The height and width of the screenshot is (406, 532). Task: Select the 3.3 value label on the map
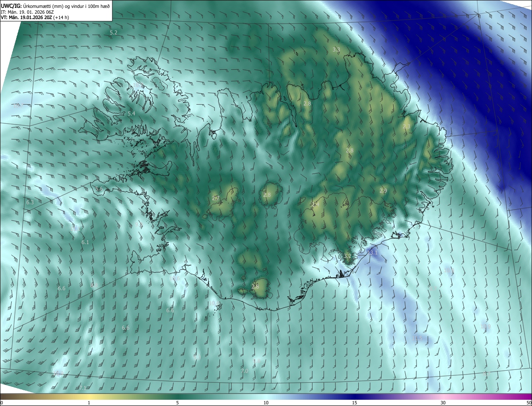click(x=336, y=49)
